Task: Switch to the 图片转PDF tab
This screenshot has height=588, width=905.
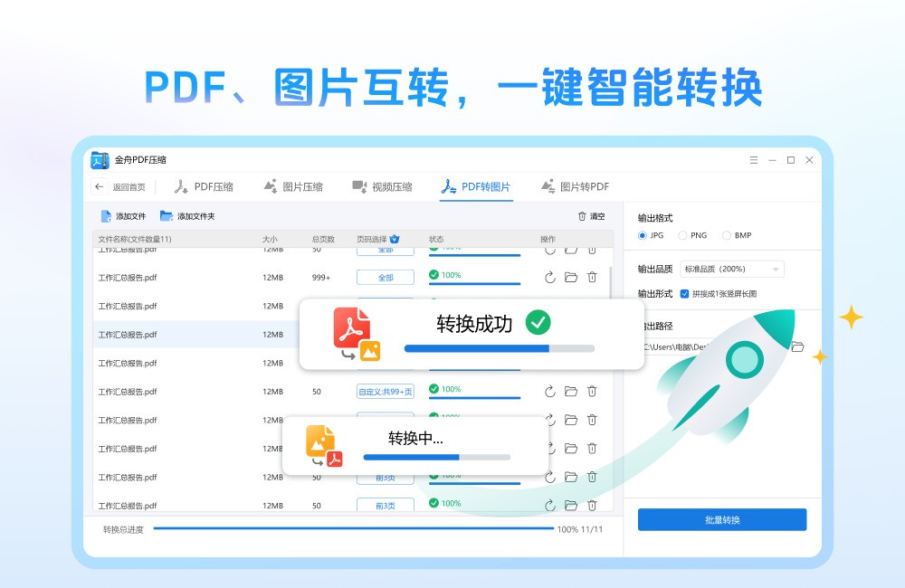Action: click(x=575, y=187)
